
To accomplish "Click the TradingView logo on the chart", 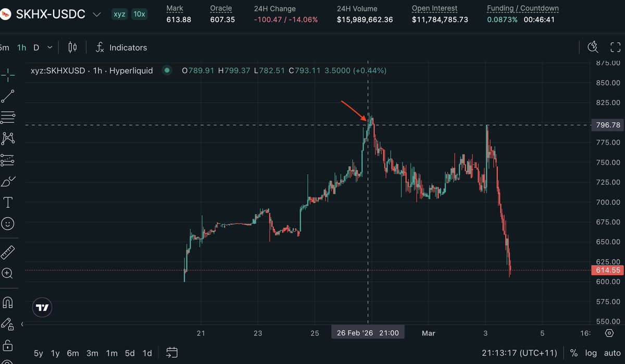I will 42,307.
